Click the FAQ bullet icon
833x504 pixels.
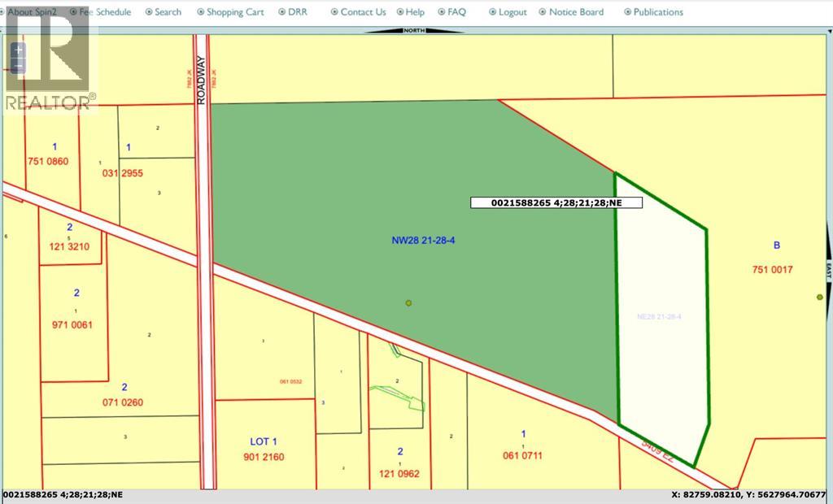coord(442,11)
